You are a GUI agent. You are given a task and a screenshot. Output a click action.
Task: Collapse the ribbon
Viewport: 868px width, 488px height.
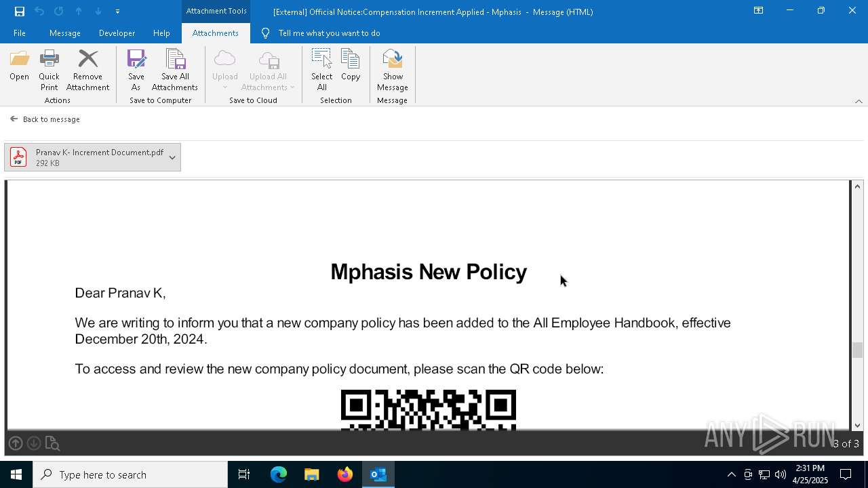click(x=859, y=101)
